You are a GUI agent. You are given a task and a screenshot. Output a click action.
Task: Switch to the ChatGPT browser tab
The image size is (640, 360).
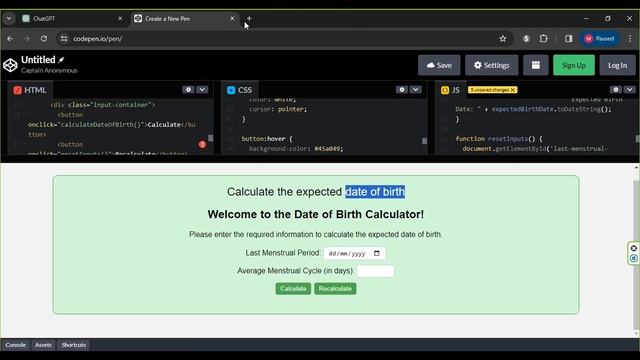(72, 19)
